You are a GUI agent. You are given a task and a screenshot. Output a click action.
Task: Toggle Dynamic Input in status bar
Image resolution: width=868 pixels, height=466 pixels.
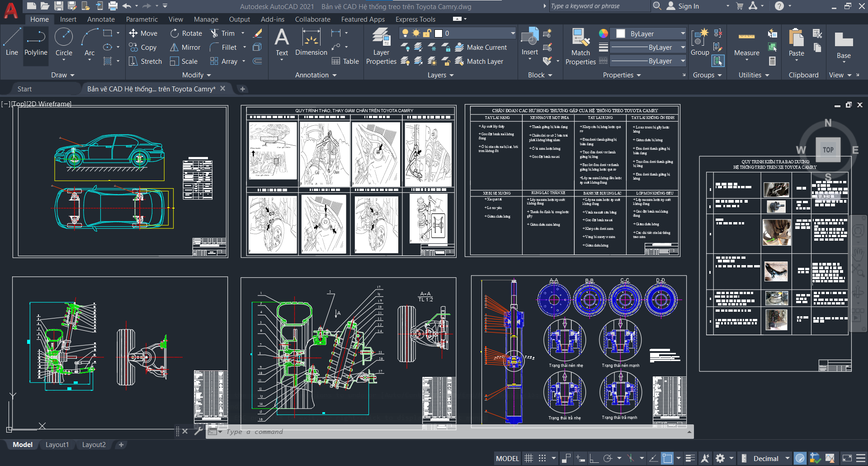click(580, 458)
